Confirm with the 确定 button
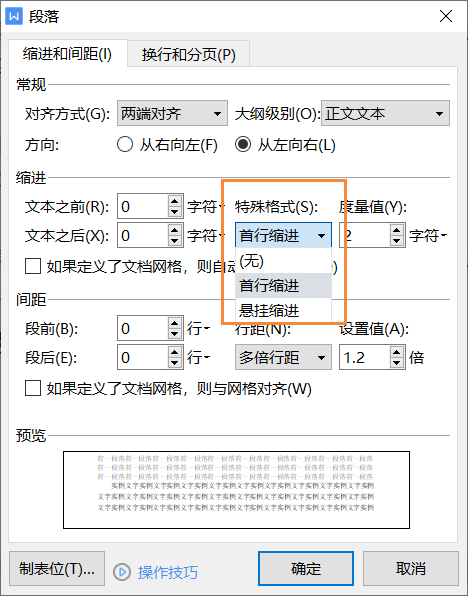Image resolution: width=468 pixels, height=596 pixels. point(306,568)
